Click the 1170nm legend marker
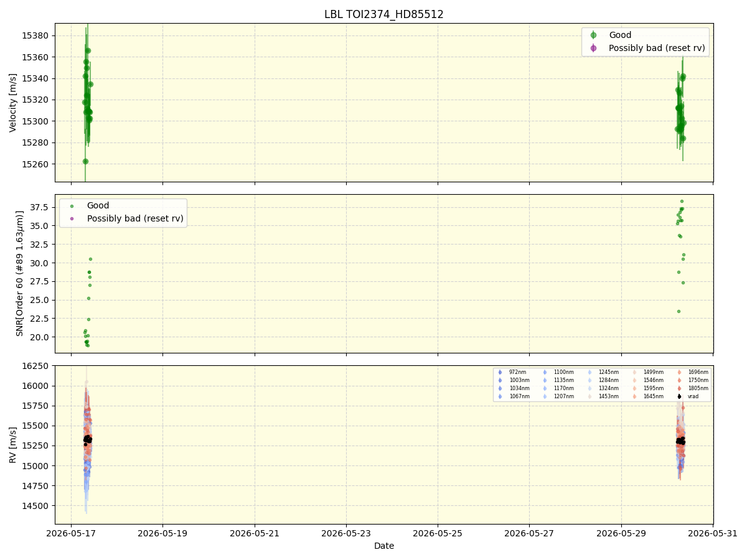 point(545,388)
